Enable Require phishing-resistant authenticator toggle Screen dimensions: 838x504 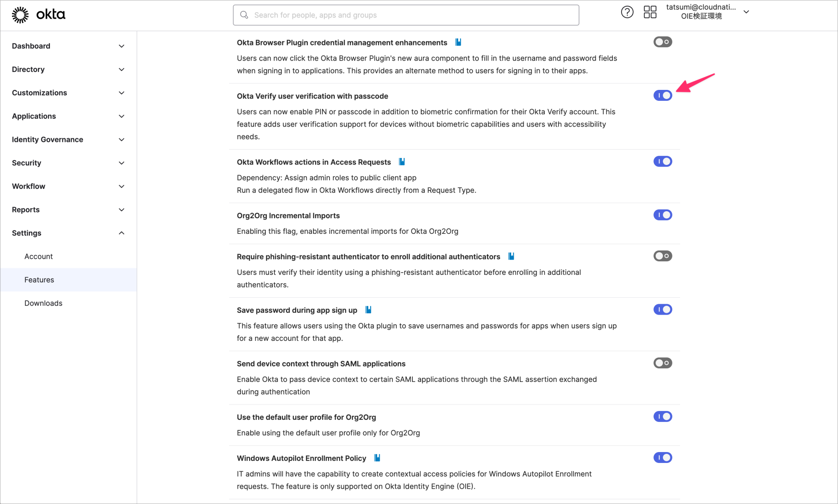click(x=662, y=256)
